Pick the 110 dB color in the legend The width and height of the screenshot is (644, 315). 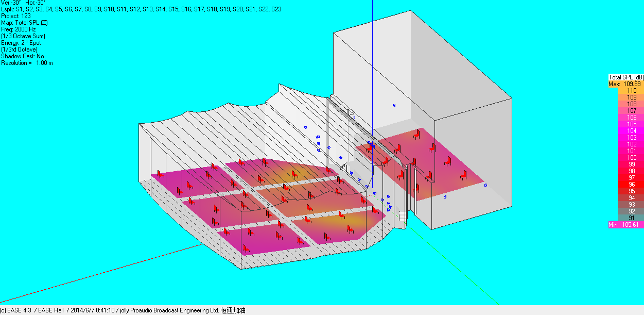point(626,91)
